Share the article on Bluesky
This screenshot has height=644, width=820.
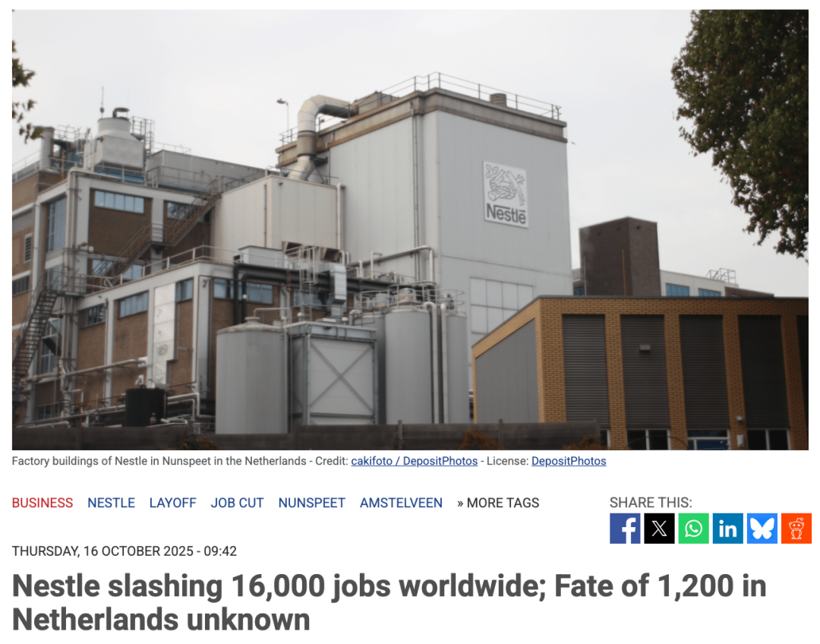point(762,529)
